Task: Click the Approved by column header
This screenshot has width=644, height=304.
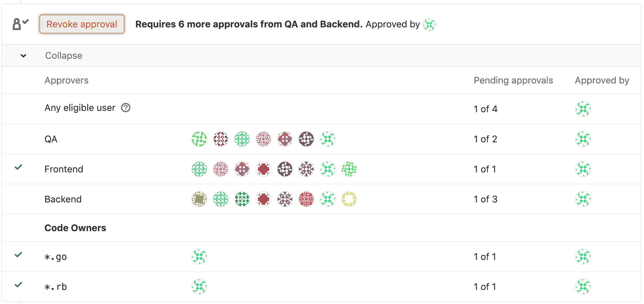Action: point(602,80)
